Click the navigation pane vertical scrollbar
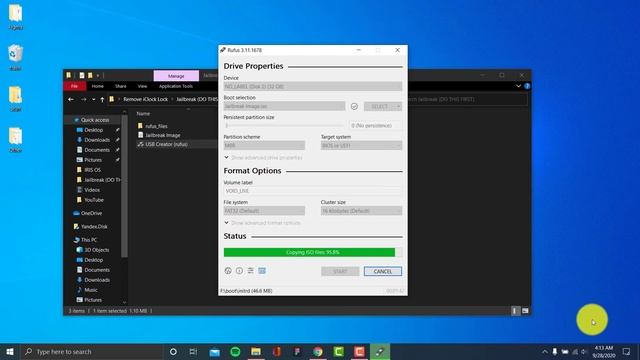Image resolution: width=640 pixels, height=360 pixels. tap(124, 186)
